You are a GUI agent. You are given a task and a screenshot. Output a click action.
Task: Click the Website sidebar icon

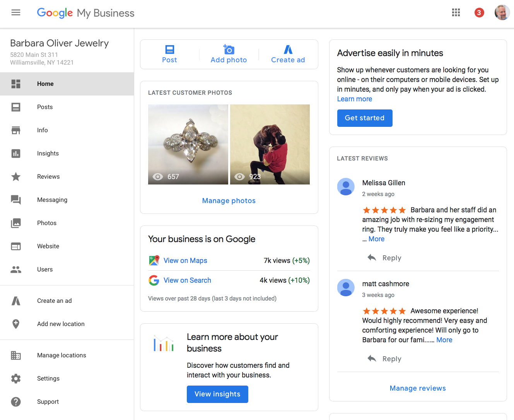coord(16,246)
